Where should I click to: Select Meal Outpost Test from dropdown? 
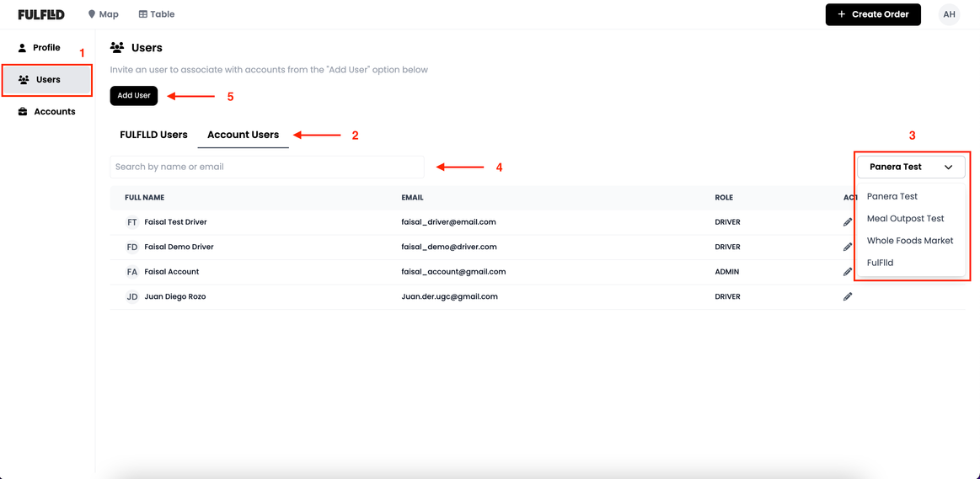coord(905,218)
